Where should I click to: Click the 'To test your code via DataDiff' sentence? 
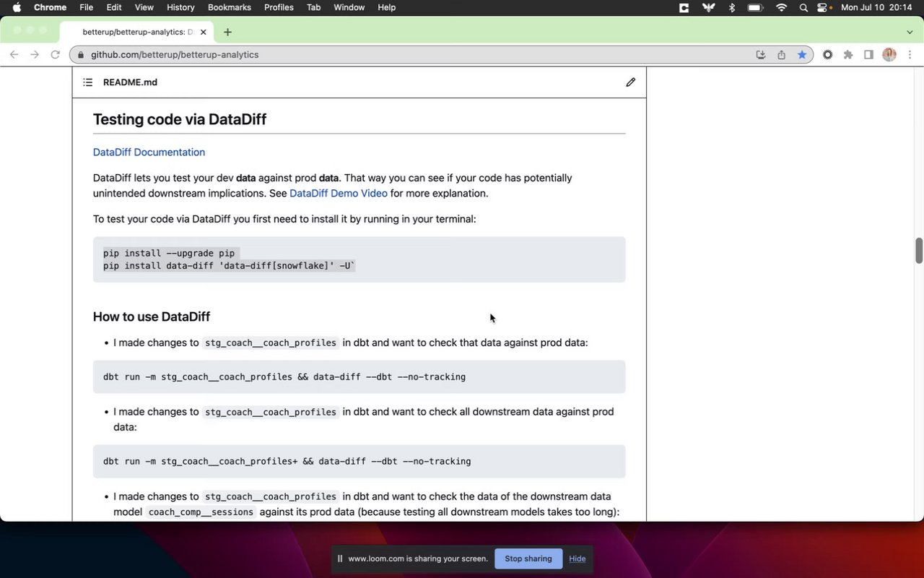click(x=284, y=219)
